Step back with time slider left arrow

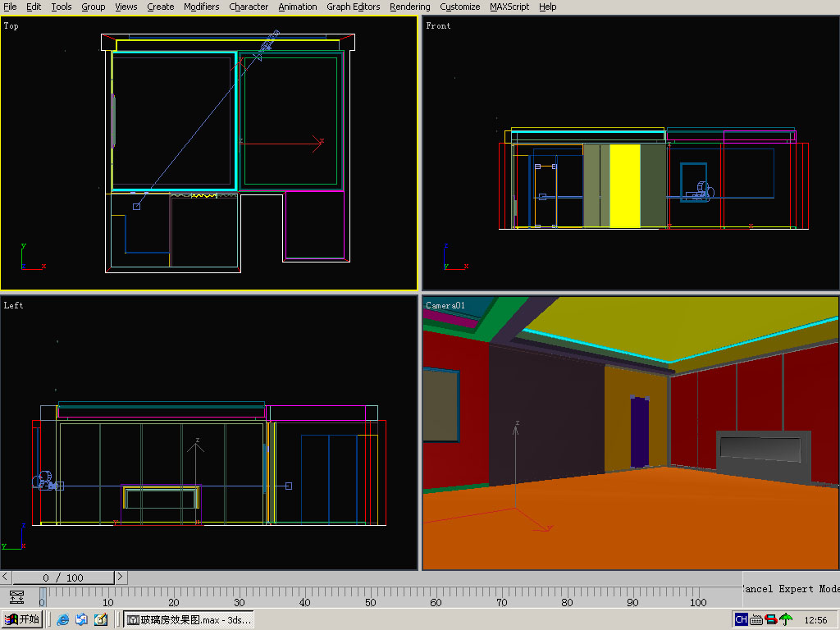coord(6,577)
